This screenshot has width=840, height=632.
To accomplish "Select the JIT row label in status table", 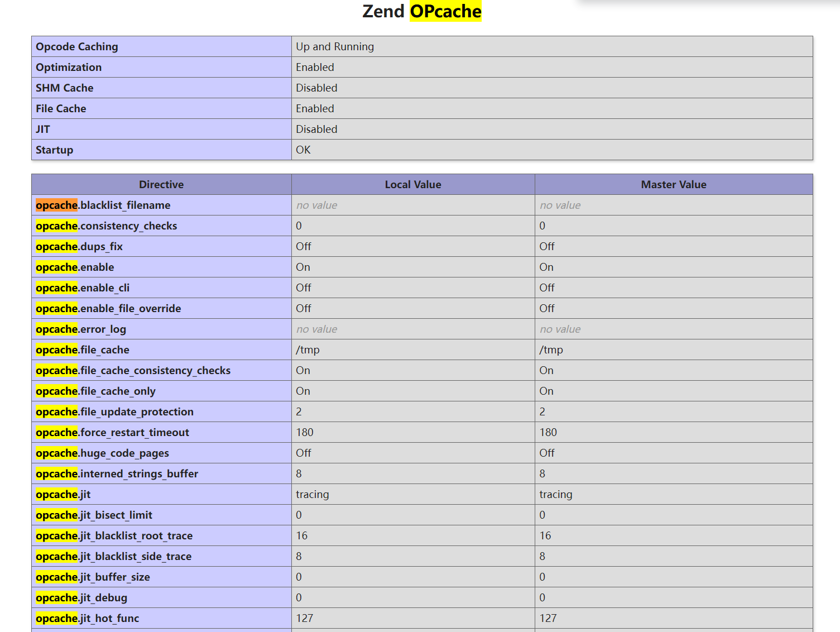I will point(43,130).
